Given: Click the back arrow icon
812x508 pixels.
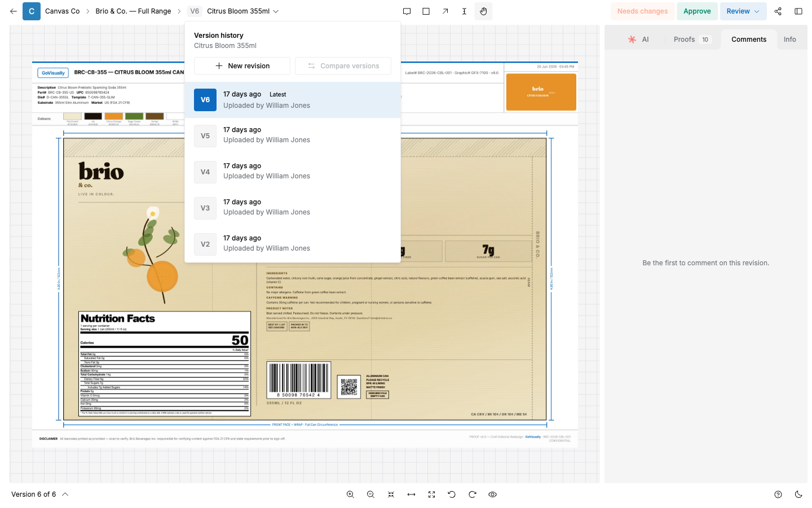Looking at the screenshot, I should [14, 11].
